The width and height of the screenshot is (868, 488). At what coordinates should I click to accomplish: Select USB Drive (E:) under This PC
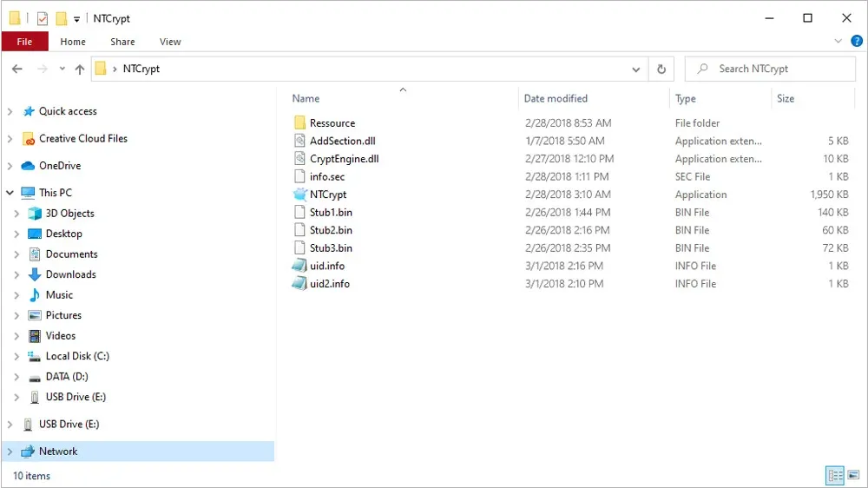click(x=76, y=397)
